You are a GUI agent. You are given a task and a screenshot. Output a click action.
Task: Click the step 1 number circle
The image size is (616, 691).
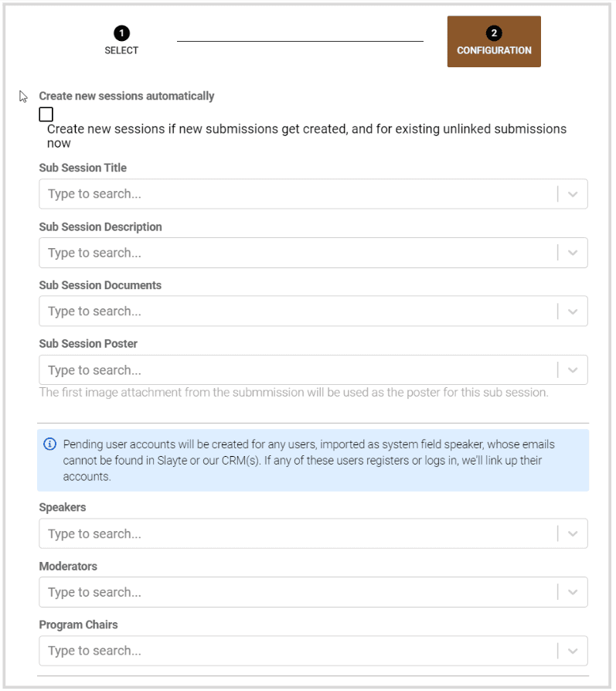point(121,33)
